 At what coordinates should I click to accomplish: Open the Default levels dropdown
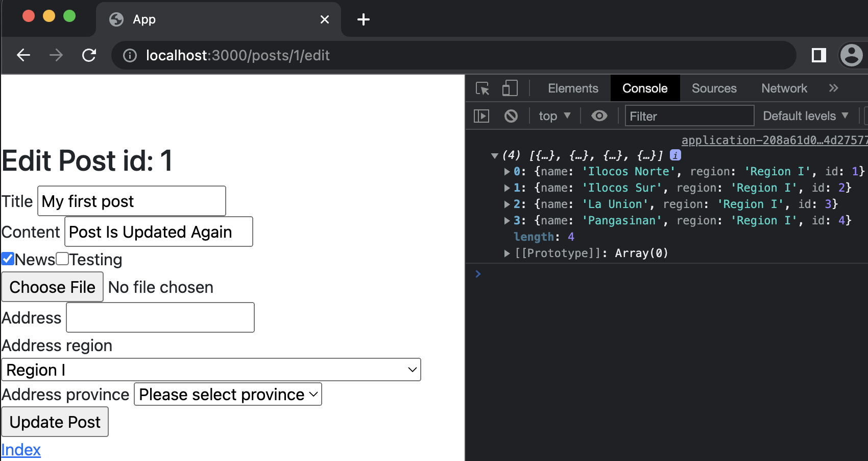pos(805,116)
